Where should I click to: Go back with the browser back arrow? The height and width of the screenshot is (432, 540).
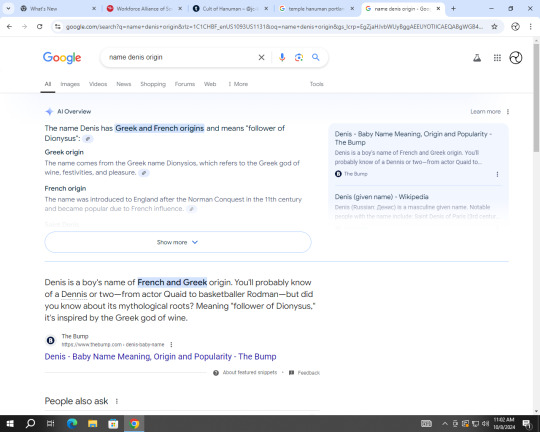click(9, 27)
